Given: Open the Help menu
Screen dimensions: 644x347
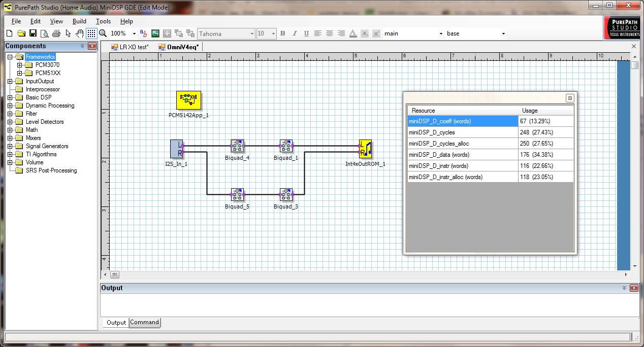Looking at the screenshot, I should coord(126,21).
